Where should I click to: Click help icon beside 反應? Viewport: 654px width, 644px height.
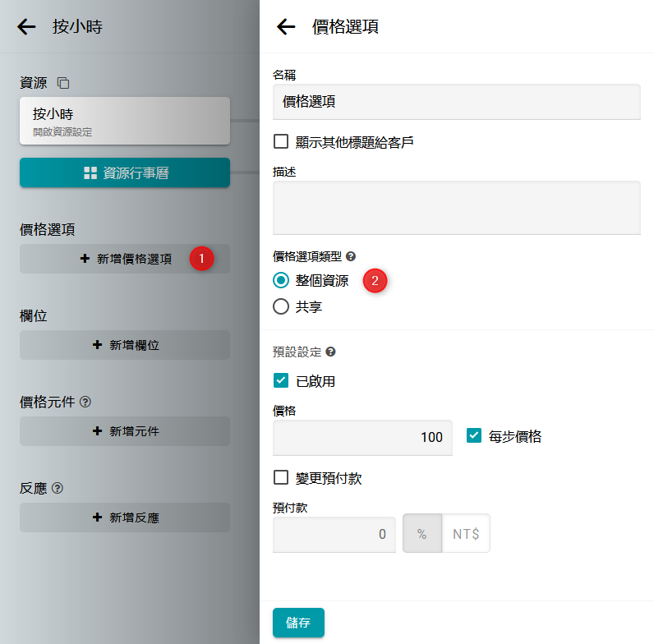pyautogui.click(x=58, y=488)
